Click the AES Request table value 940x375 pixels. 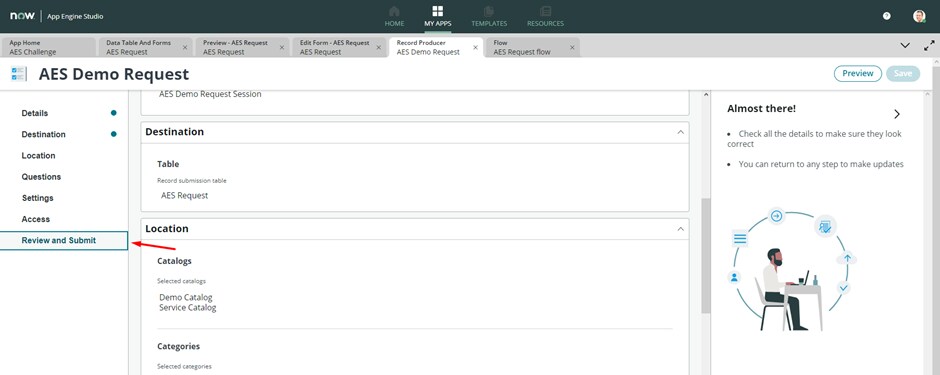(185, 195)
